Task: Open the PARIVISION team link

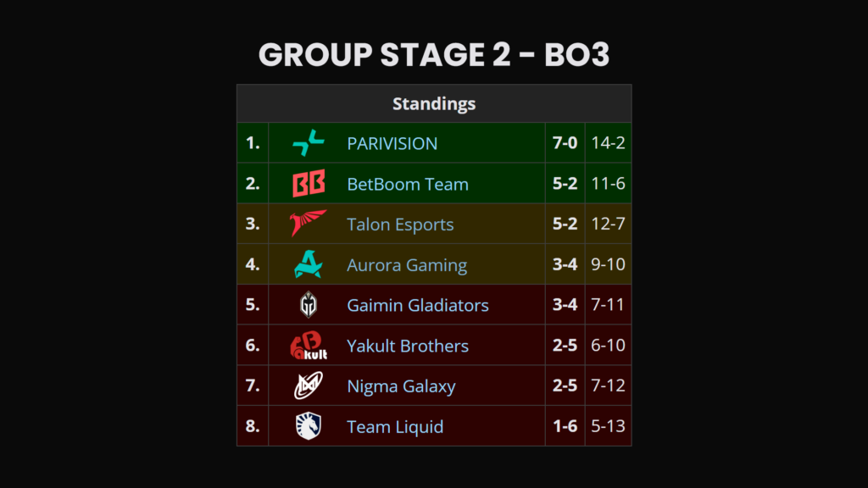Action: pos(392,143)
